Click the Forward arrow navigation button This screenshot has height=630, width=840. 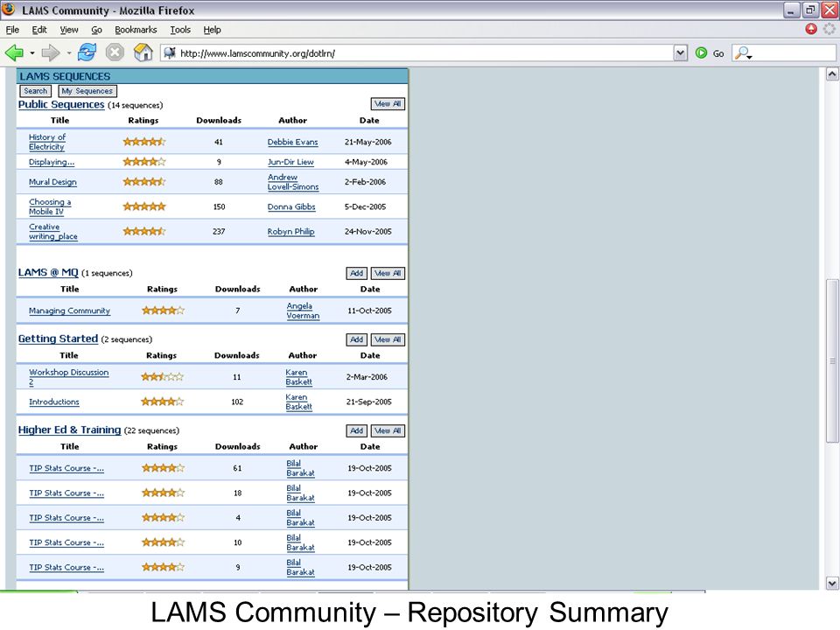point(51,52)
